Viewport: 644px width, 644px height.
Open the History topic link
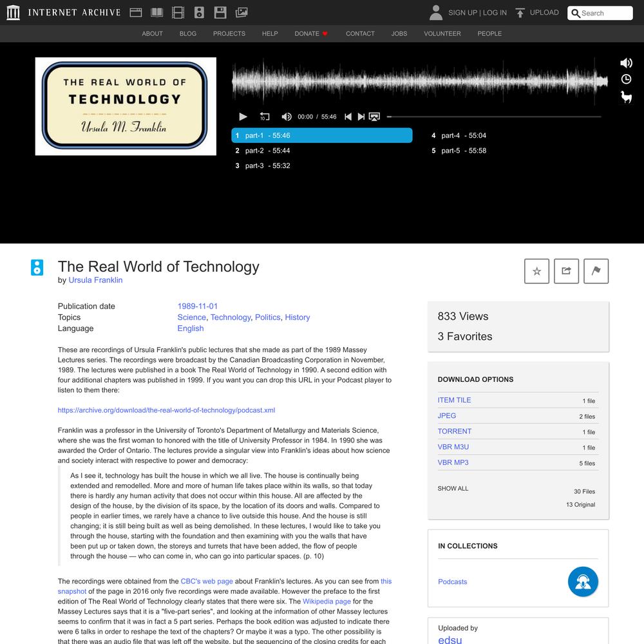click(x=298, y=317)
